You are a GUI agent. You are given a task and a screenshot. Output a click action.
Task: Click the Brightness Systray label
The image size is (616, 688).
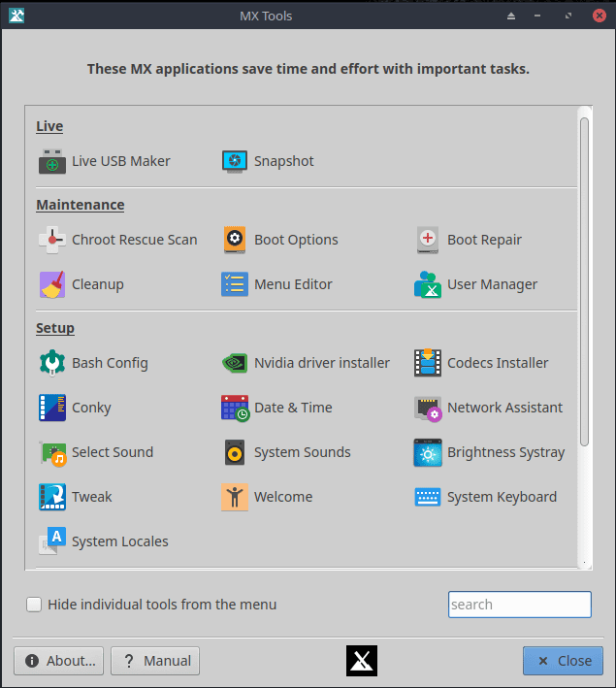[x=505, y=453]
